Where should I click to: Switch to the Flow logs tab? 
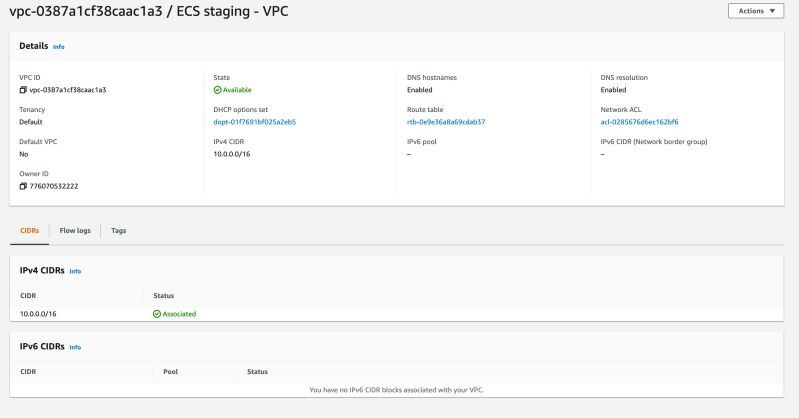[x=75, y=230]
